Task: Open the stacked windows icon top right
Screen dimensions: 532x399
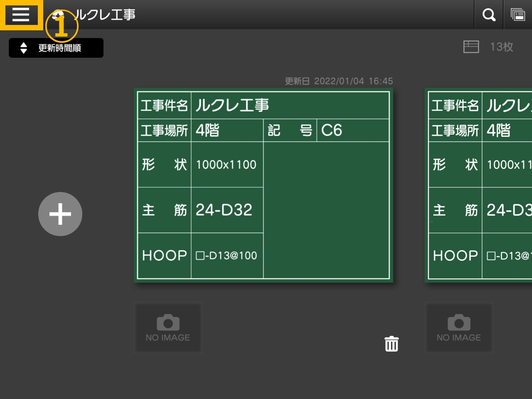Action: click(518, 15)
